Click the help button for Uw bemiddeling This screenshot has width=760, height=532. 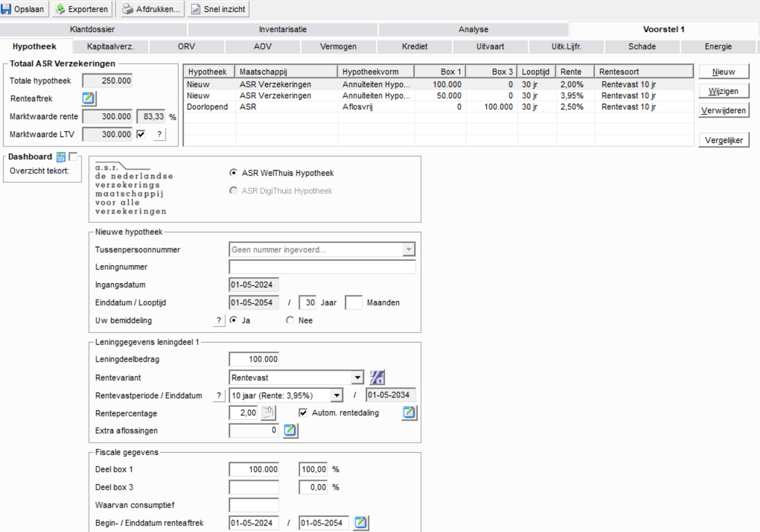click(x=219, y=321)
